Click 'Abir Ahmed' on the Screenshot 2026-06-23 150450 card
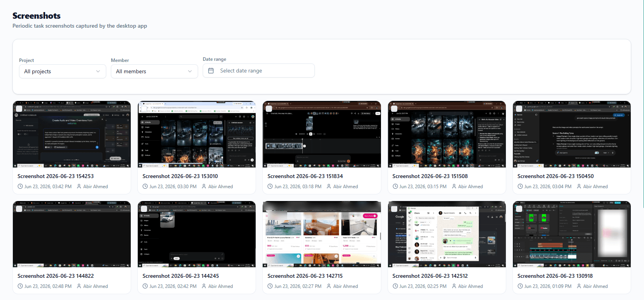Image resolution: width=644 pixels, height=300 pixels. pyautogui.click(x=595, y=187)
